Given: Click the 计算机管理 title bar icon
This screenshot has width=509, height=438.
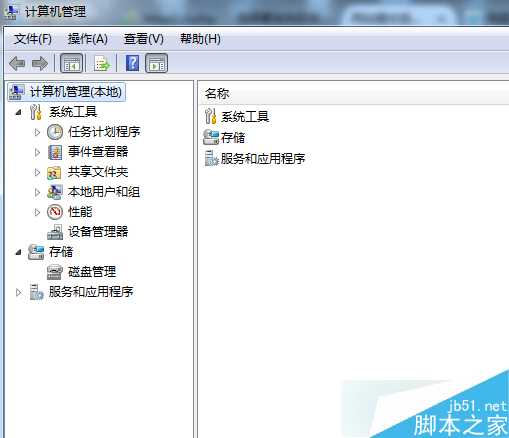Looking at the screenshot, I should (x=11, y=12).
